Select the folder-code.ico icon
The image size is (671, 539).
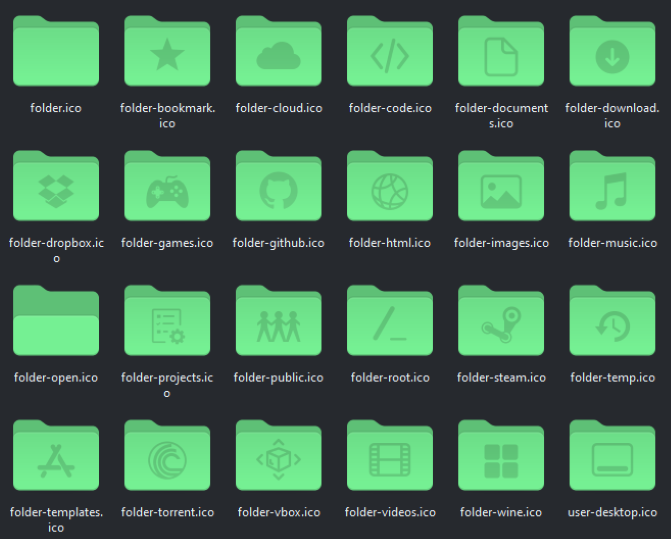point(390,54)
